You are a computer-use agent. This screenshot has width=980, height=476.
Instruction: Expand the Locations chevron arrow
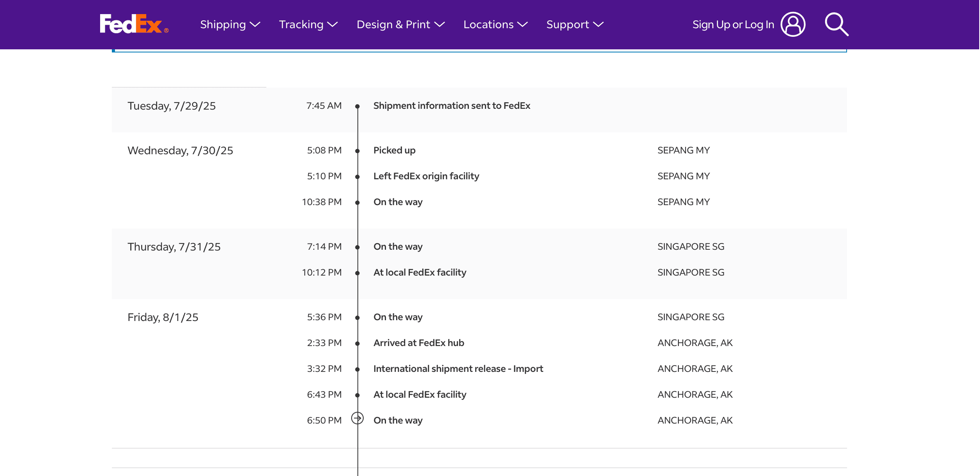(x=522, y=25)
